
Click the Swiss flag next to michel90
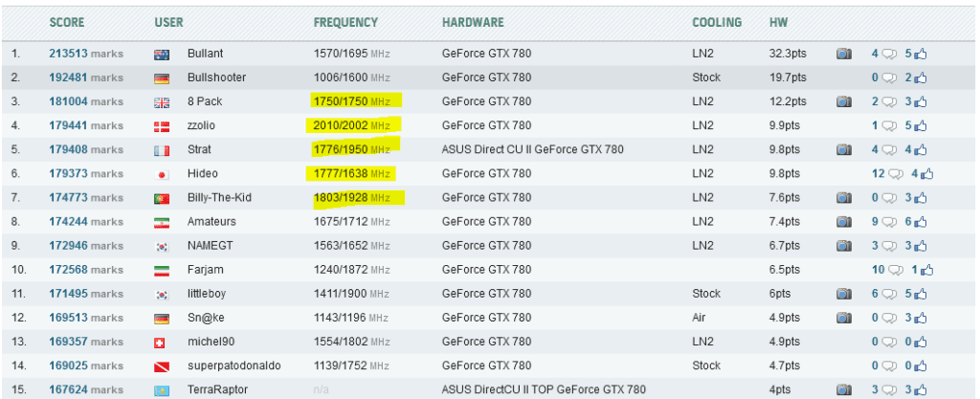[159, 343]
